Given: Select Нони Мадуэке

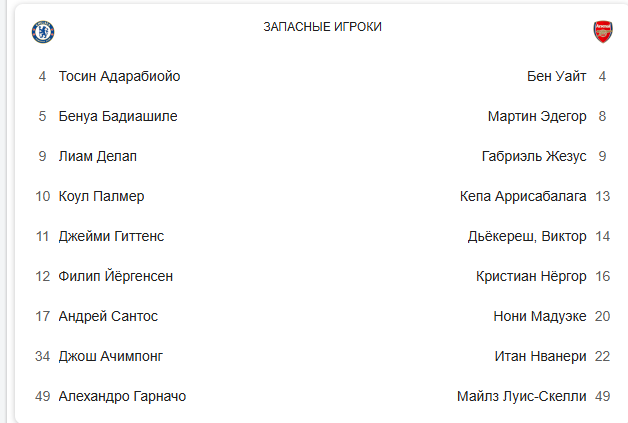Looking at the screenshot, I should pyautogui.click(x=540, y=316).
